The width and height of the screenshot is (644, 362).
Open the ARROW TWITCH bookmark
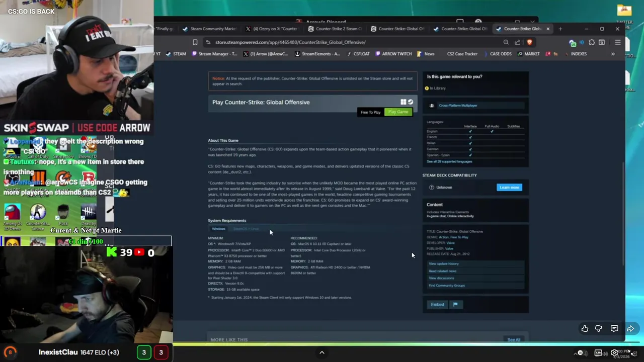coord(393,54)
